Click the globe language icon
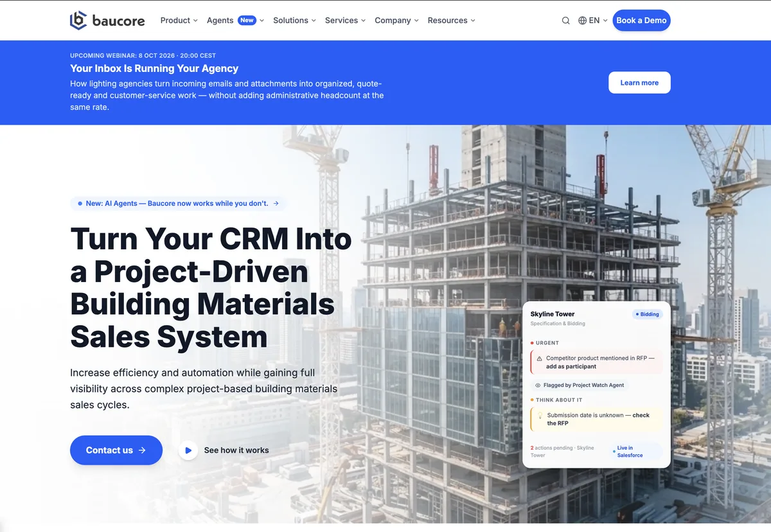The width and height of the screenshot is (771, 532). coord(582,21)
